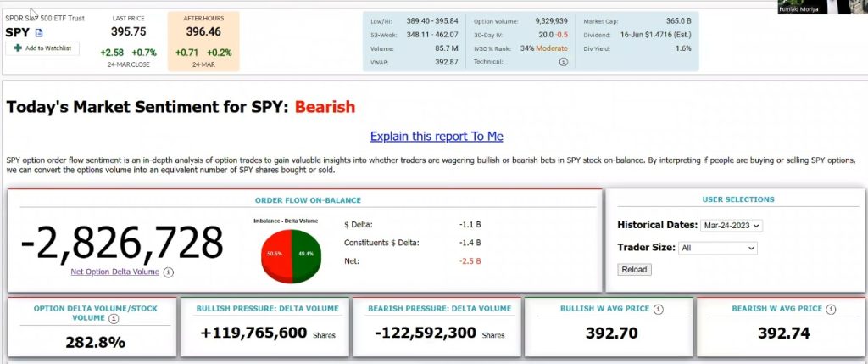Click the -122,592,300 bearish pressure value
The width and height of the screenshot is (868, 364).
coord(426,333)
